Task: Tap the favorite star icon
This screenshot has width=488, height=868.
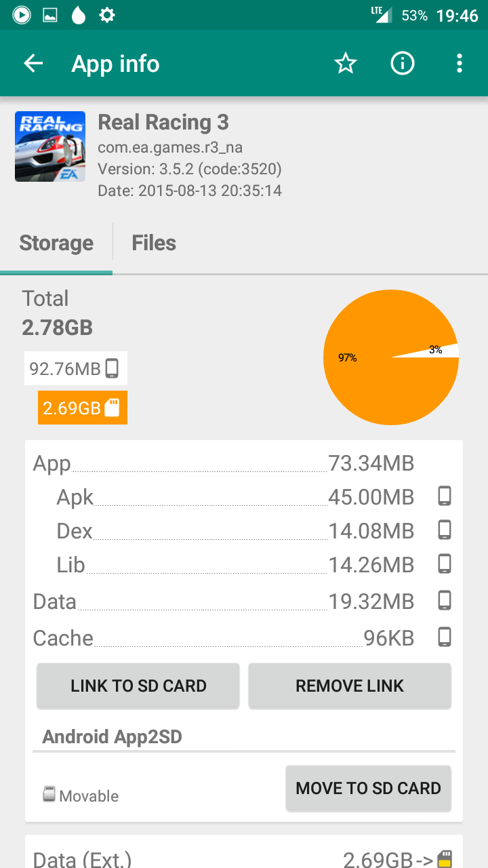Action: [346, 64]
